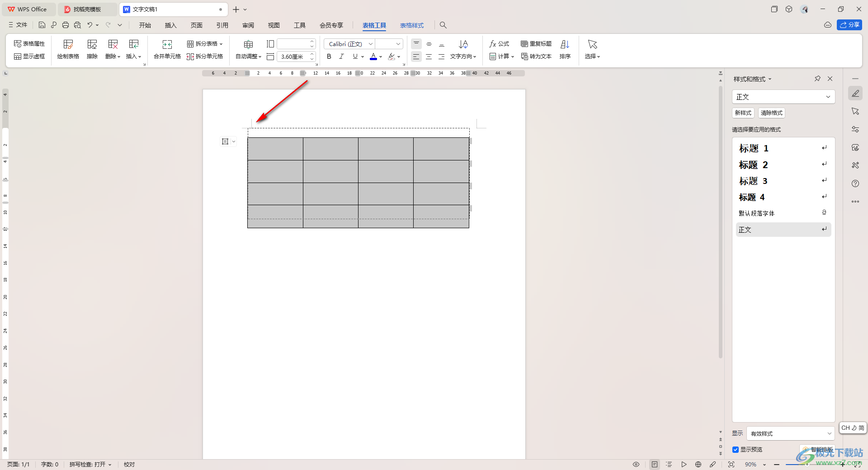Screen dimensions: 868x470
Task: Click split cells (拆分单元格)
Action: coord(205,56)
